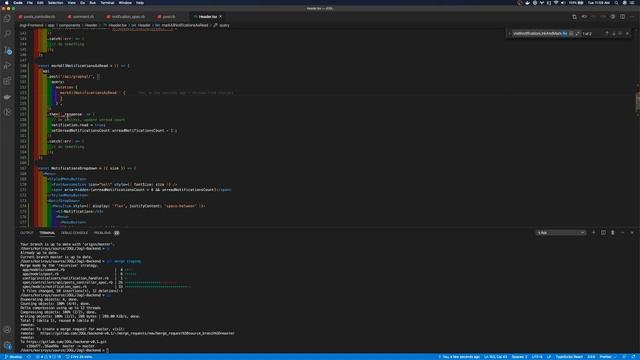
Task: Open the Terminal menu
Action: (107, 3)
